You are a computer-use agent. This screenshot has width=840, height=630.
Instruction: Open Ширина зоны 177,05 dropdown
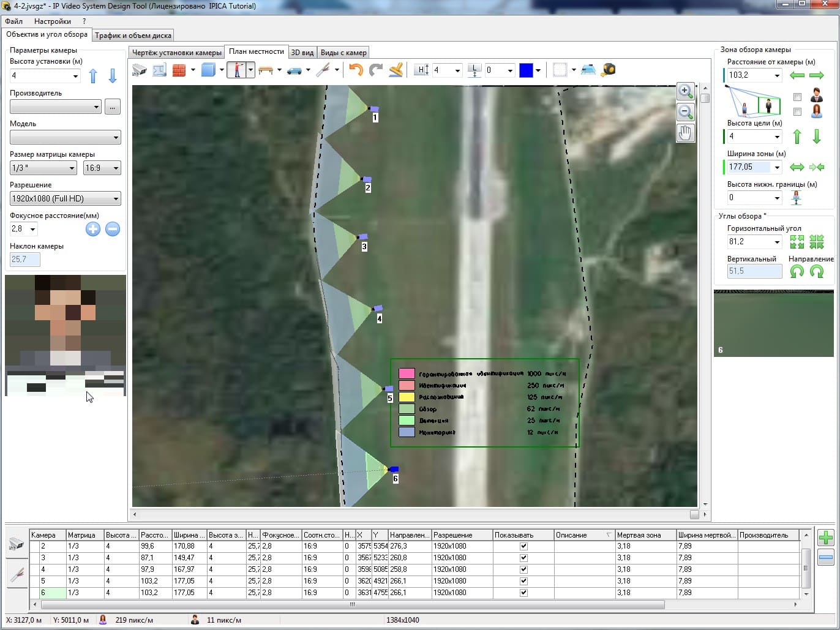pyautogui.click(x=777, y=167)
